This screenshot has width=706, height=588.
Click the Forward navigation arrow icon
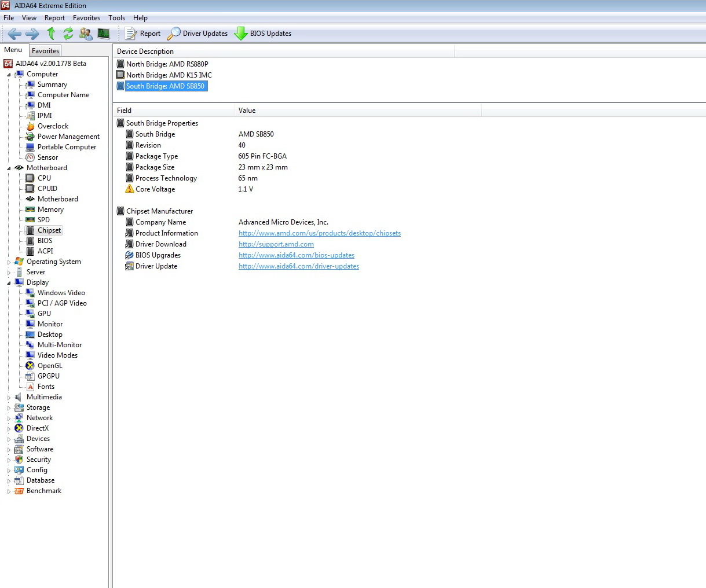pyautogui.click(x=32, y=34)
